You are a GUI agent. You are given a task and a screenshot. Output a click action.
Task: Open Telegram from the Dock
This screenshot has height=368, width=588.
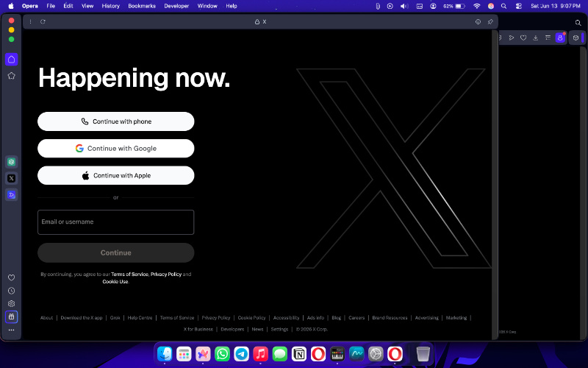[242, 354]
